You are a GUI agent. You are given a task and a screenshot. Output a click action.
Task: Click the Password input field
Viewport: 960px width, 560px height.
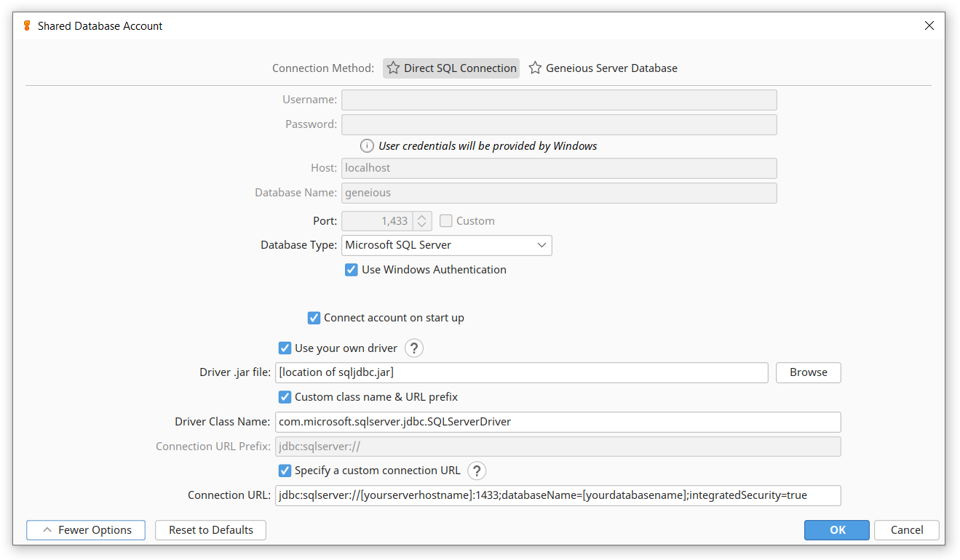tap(559, 124)
